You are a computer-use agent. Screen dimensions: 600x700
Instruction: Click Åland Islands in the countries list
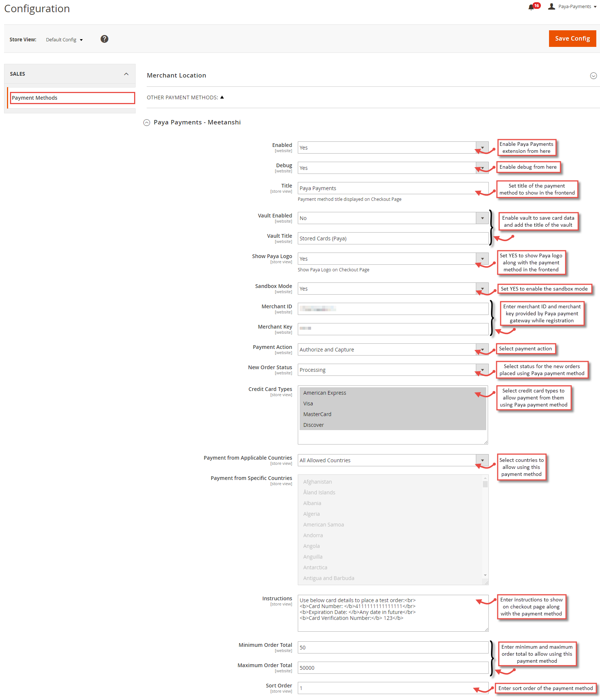391,493
